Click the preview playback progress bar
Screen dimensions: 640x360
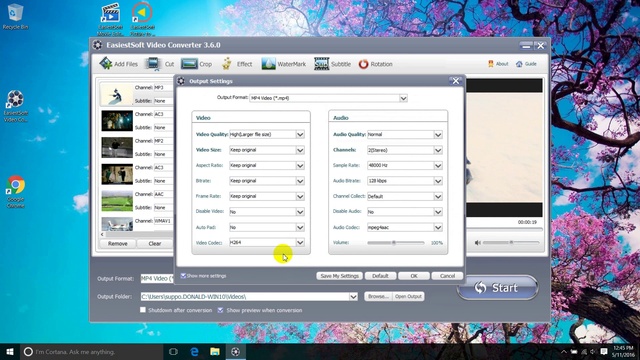coord(504,229)
